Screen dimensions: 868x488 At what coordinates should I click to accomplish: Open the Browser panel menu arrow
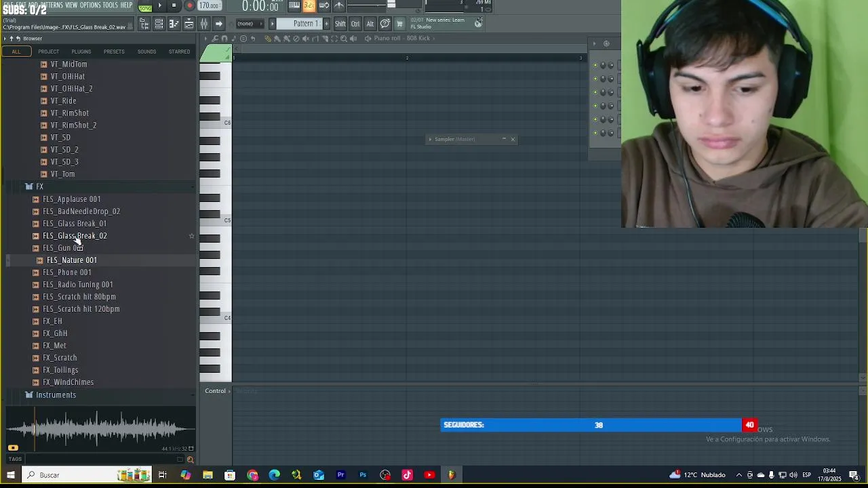[x=5, y=39]
